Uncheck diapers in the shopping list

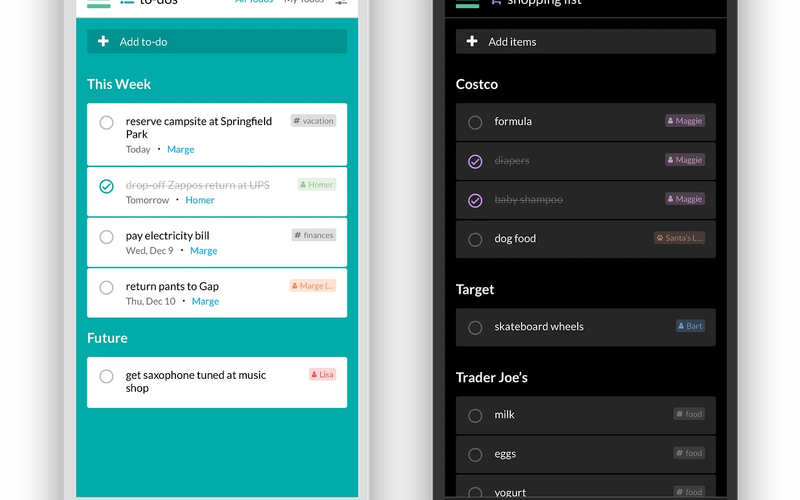(475, 161)
